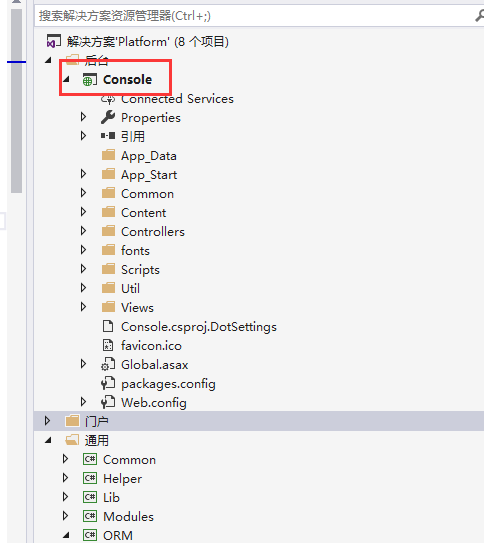The width and height of the screenshot is (484, 543).
Task: Click the Console web project icon
Action: 90,80
